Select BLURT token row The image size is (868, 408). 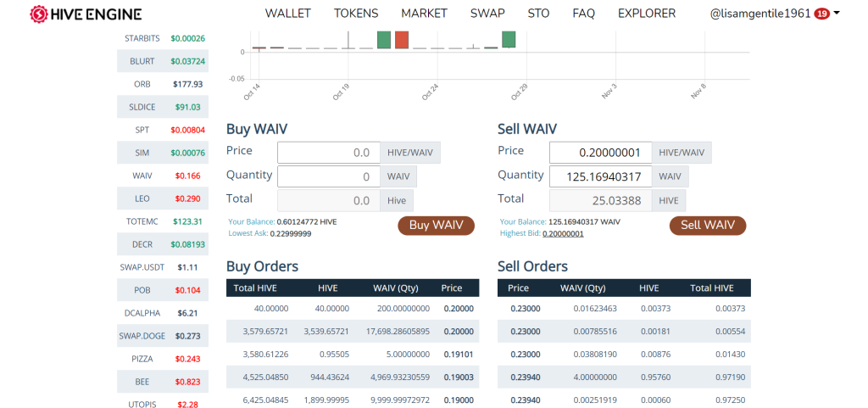coord(163,61)
